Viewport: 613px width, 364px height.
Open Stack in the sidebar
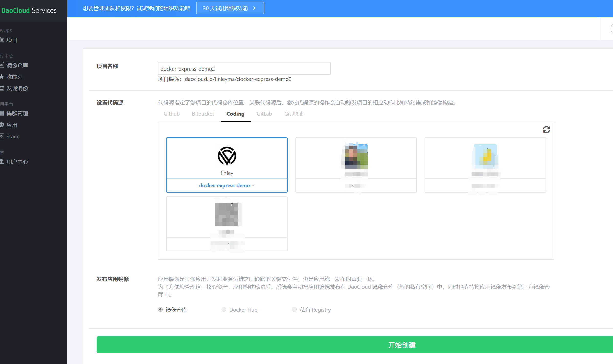[13, 137]
